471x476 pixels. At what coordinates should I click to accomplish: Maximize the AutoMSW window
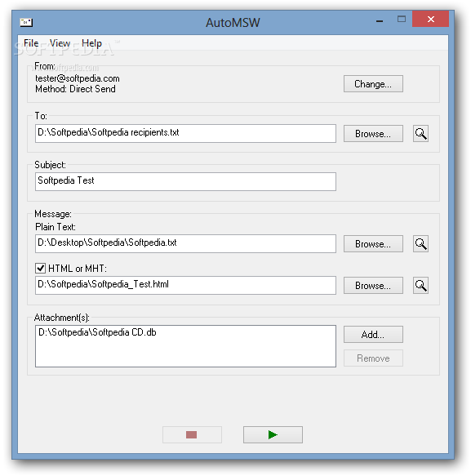pyautogui.click(x=401, y=20)
